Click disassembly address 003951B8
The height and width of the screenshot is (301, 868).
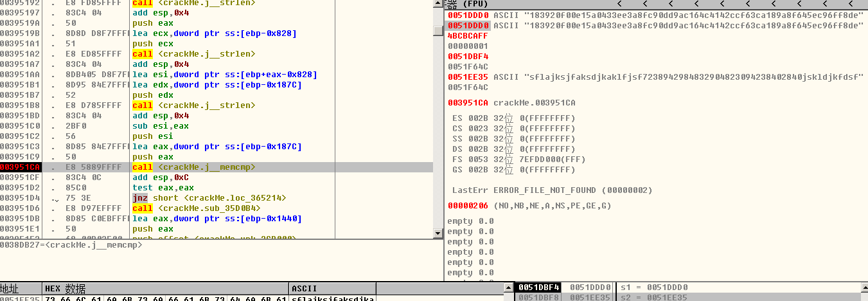[21, 105]
